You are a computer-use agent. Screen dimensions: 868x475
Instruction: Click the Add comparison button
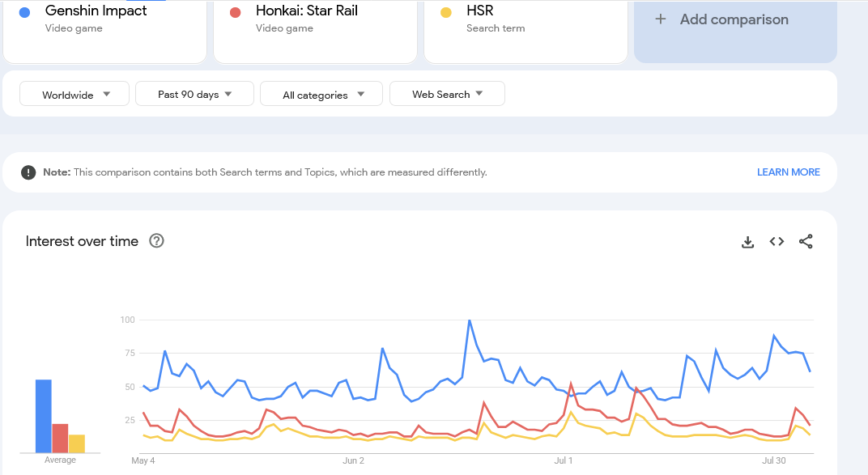coord(735,32)
